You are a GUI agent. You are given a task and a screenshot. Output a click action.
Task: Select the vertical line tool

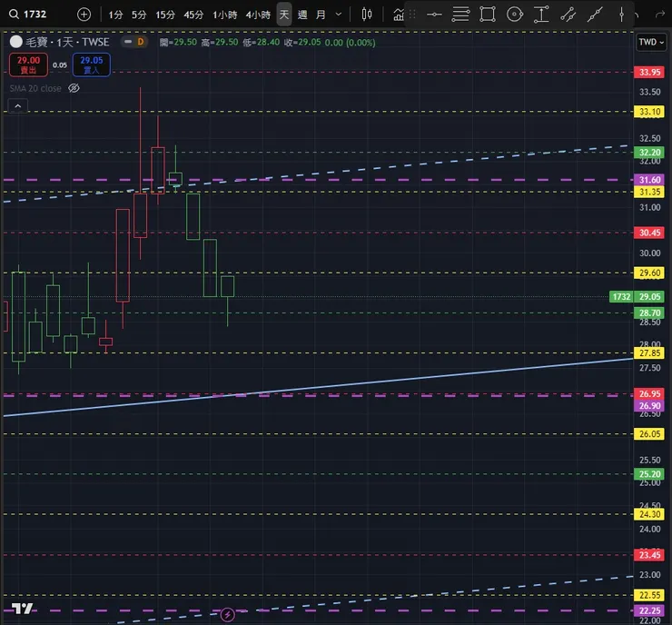click(x=621, y=15)
